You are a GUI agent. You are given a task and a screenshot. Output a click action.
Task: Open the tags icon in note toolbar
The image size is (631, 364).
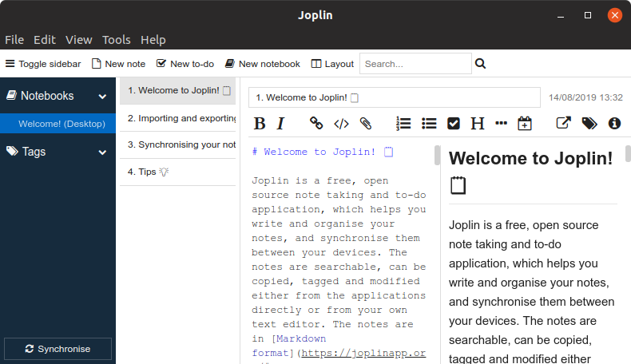[589, 123]
